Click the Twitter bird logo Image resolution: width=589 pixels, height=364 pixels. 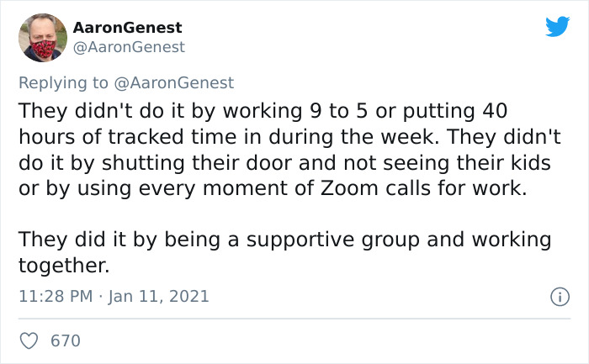click(x=557, y=26)
